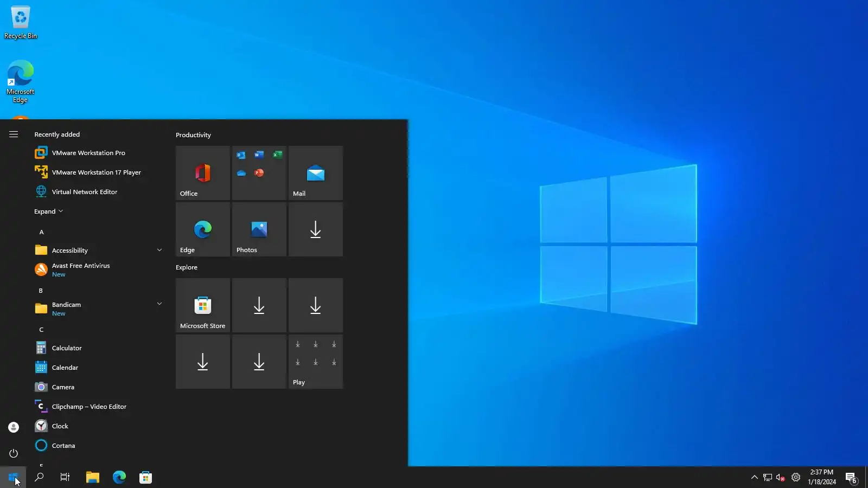The height and width of the screenshot is (488, 868).
Task: Show hidden system tray icons
Action: (754, 477)
